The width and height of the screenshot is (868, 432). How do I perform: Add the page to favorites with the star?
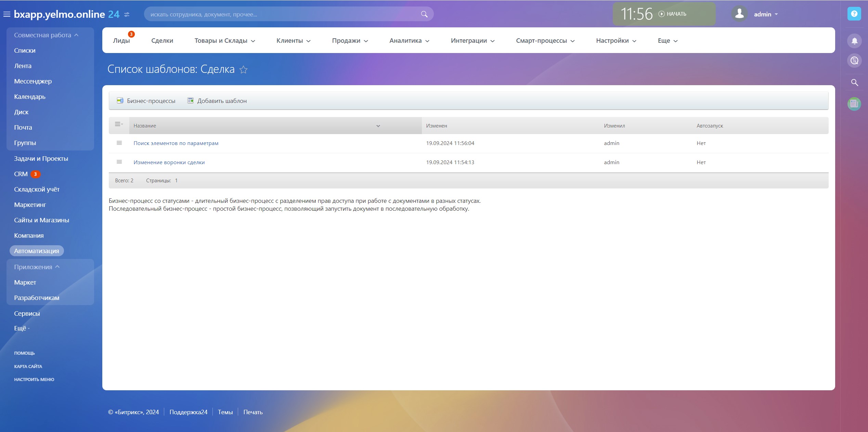click(243, 70)
